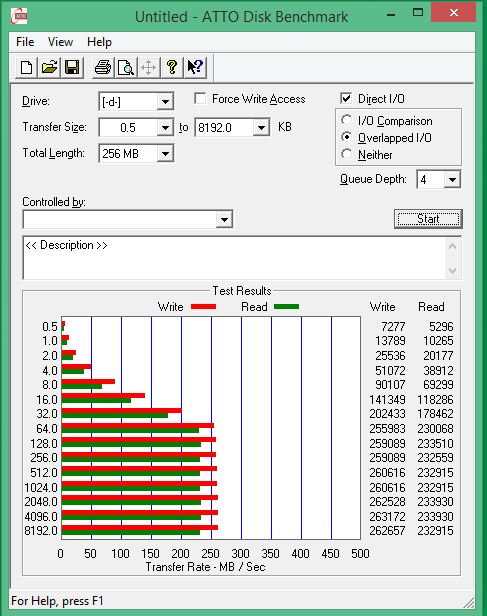Select the I/O Comparison radio button
This screenshot has height=616, width=487.
coord(346,120)
